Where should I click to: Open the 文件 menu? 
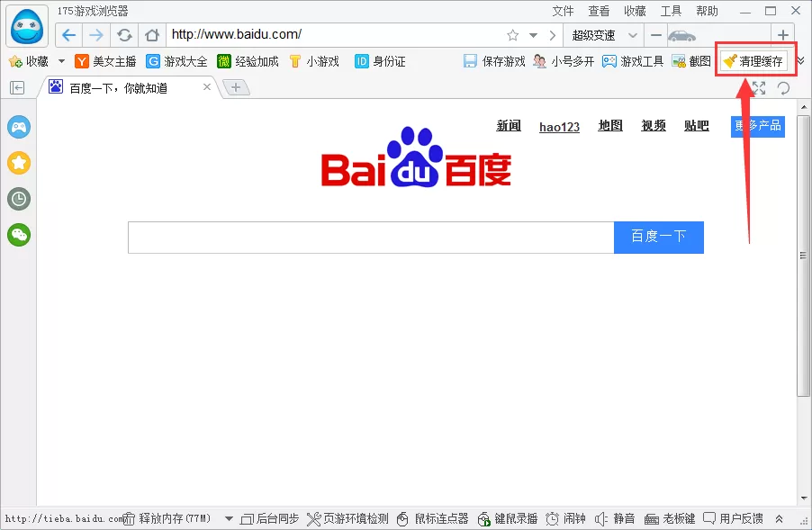tap(563, 11)
